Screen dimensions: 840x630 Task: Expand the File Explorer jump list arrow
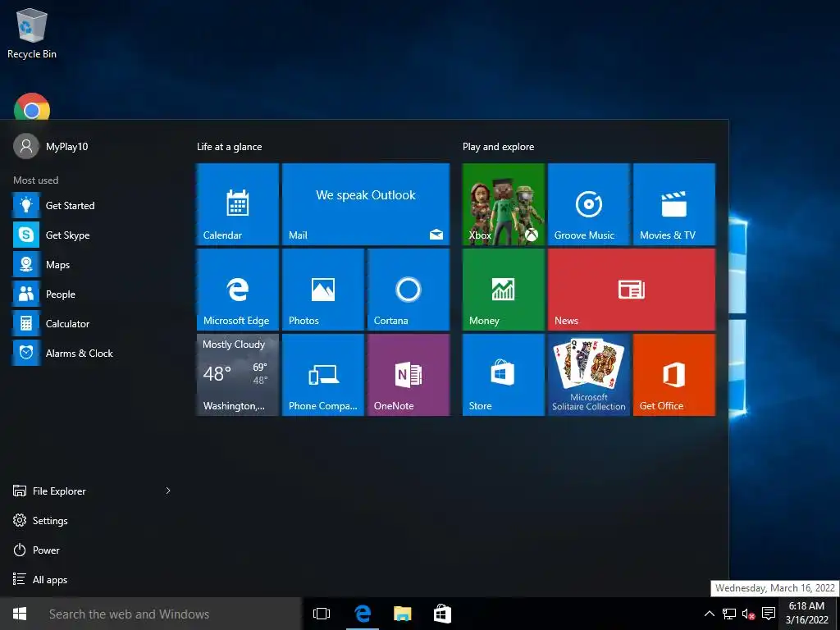click(167, 491)
